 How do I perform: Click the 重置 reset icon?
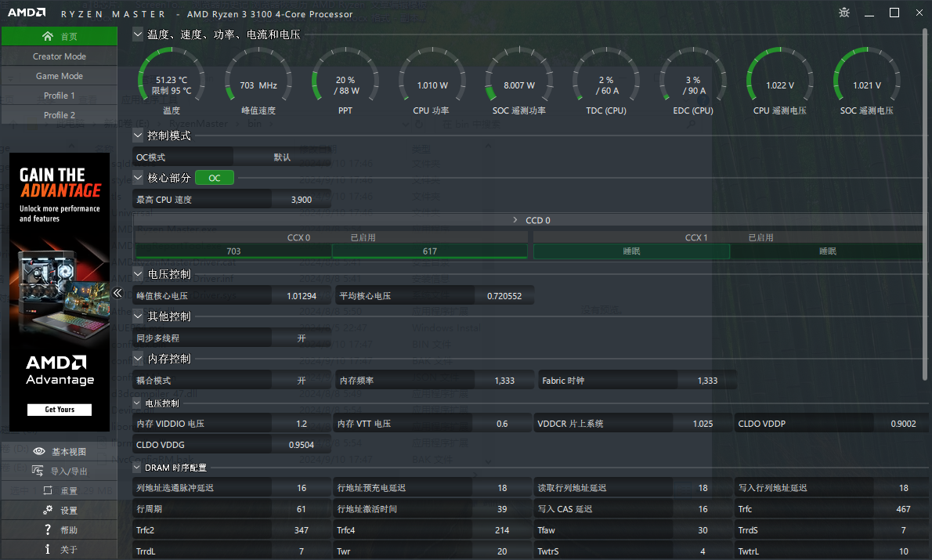click(x=48, y=490)
